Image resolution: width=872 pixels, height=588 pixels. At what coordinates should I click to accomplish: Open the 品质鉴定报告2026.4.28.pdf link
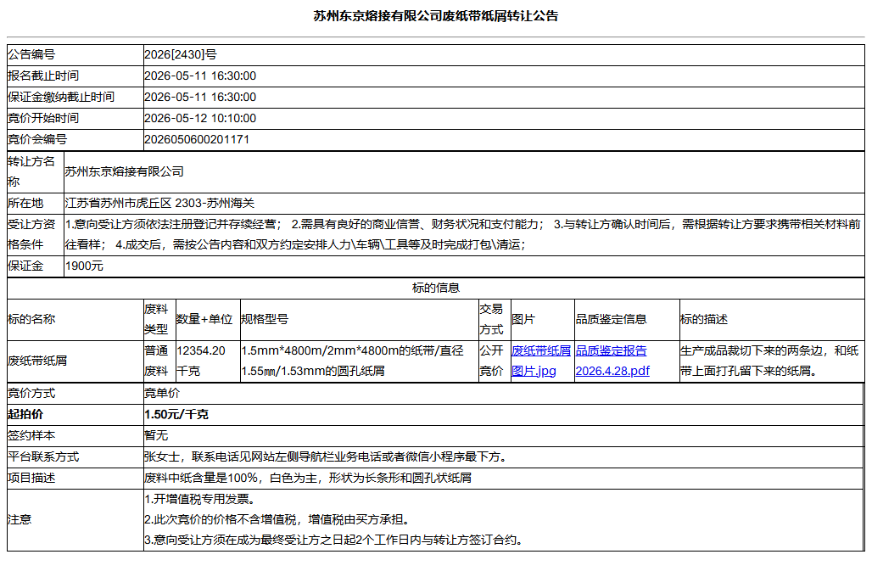(x=612, y=361)
